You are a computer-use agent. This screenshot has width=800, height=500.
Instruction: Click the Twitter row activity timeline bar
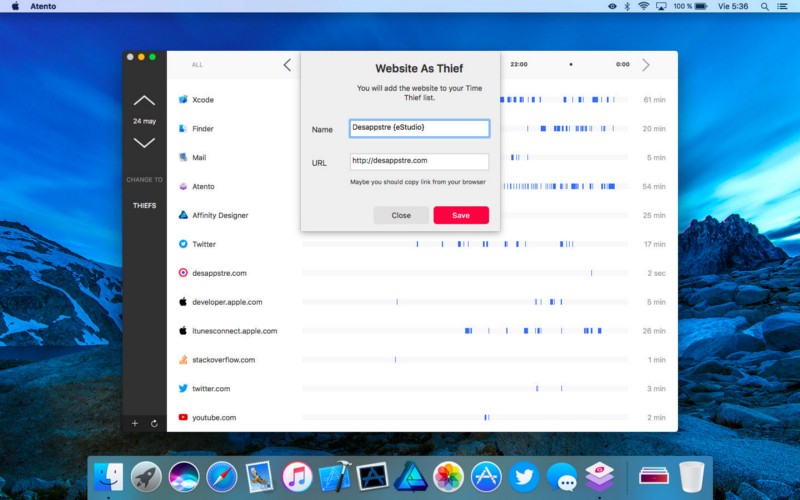pos(465,244)
